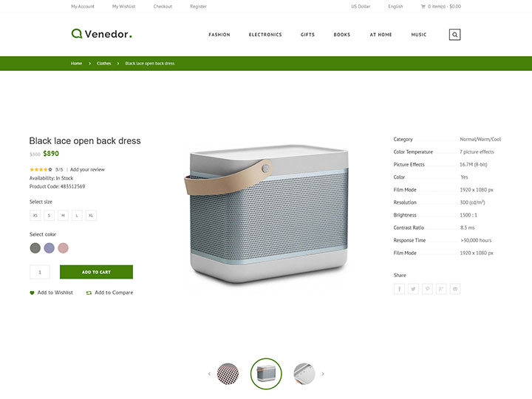This screenshot has width=532, height=399.
Task: Click the Add to Compare arrows icon
Action: coord(89,293)
